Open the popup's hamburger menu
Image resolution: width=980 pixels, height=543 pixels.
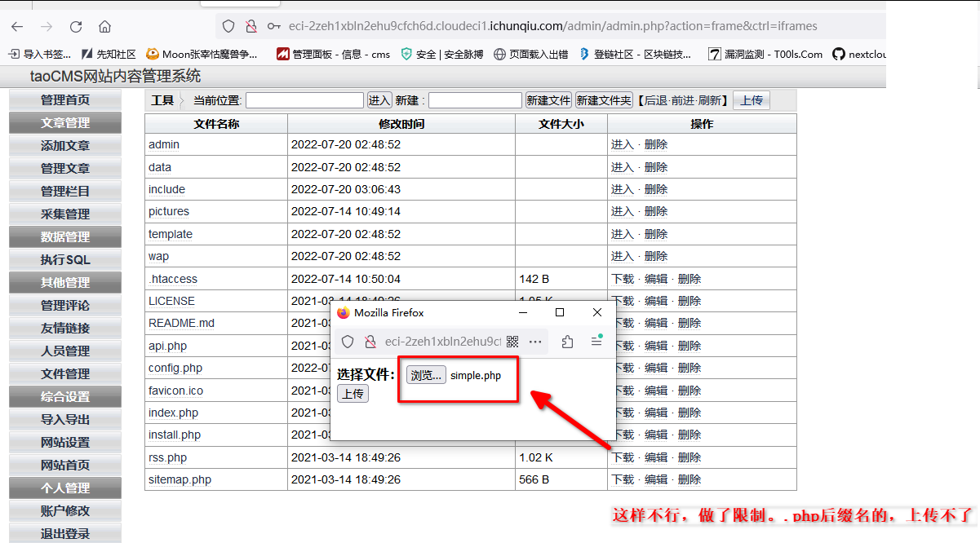[596, 342]
